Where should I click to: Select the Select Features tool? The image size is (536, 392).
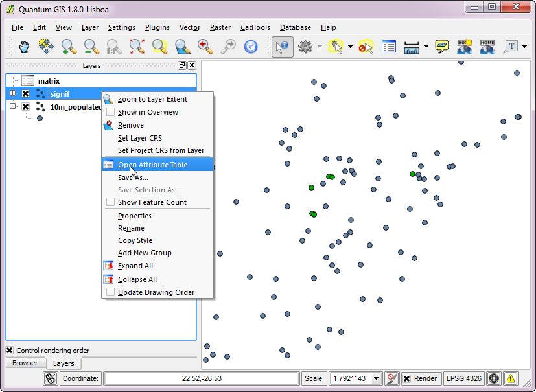pyautogui.click(x=336, y=47)
